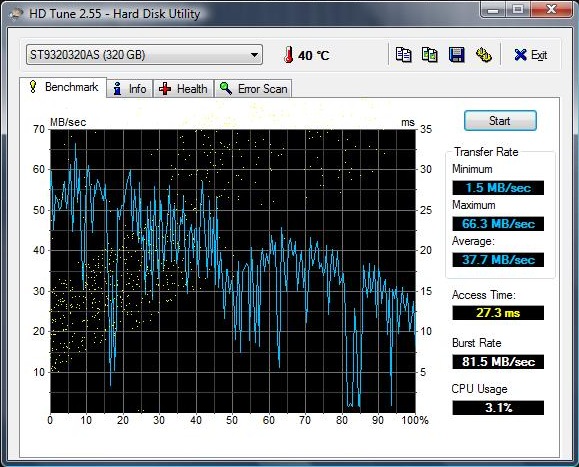Maximize the HD Tune window

coord(518,9)
